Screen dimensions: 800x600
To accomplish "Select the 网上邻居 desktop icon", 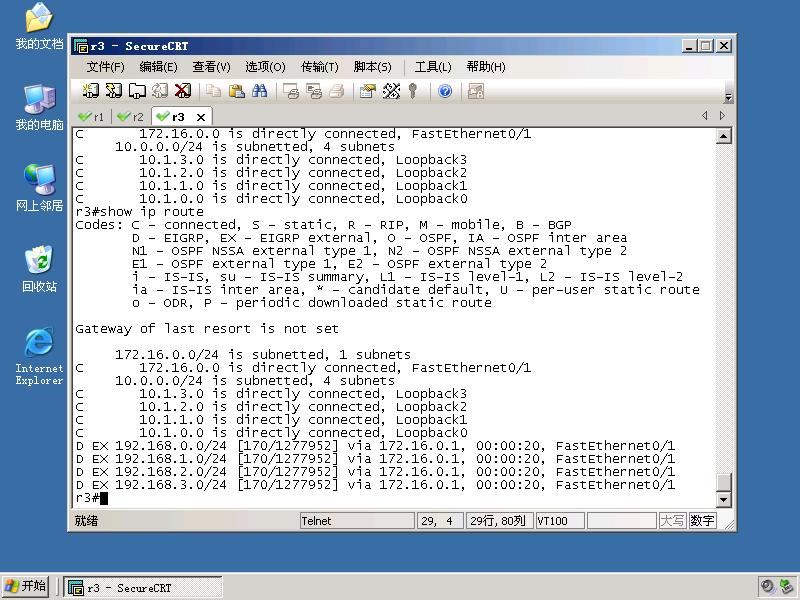I will 39,188.
